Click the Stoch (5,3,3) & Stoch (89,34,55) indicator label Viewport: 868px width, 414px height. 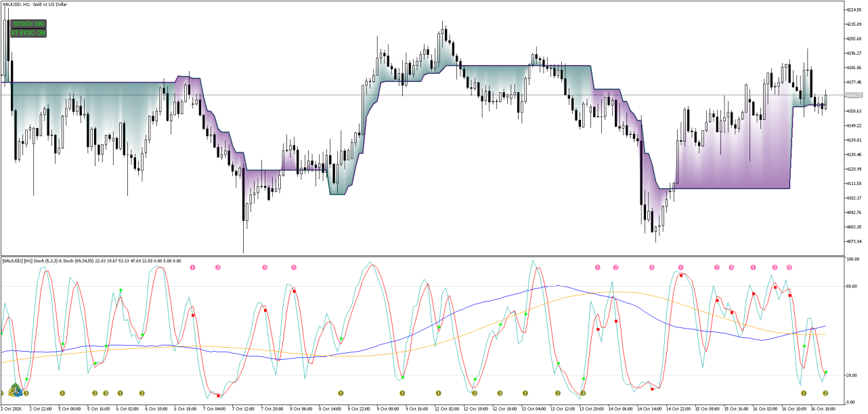click(91, 260)
